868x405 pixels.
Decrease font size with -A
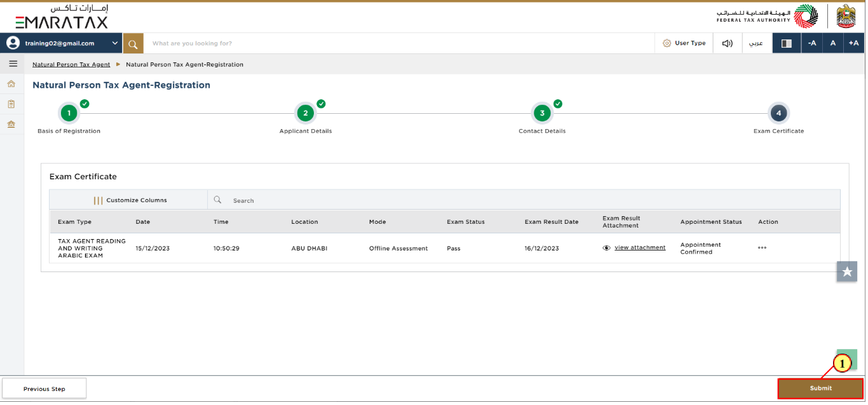(811, 43)
